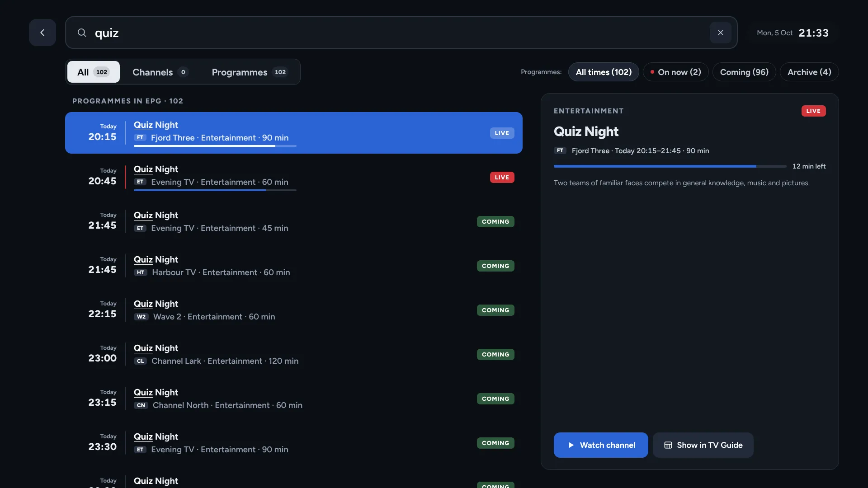Screen dimensions: 868x488
Task: Click FT logo in detail panel
Action: point(560,150)
